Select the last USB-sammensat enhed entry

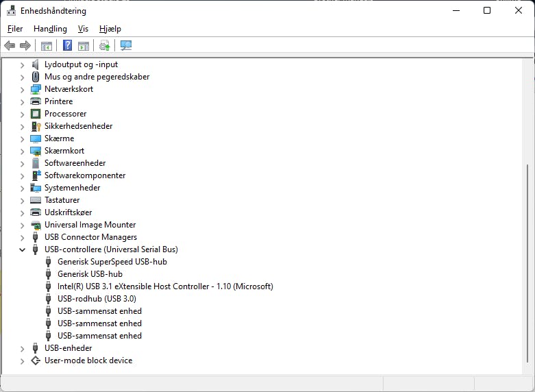point(99,335)
